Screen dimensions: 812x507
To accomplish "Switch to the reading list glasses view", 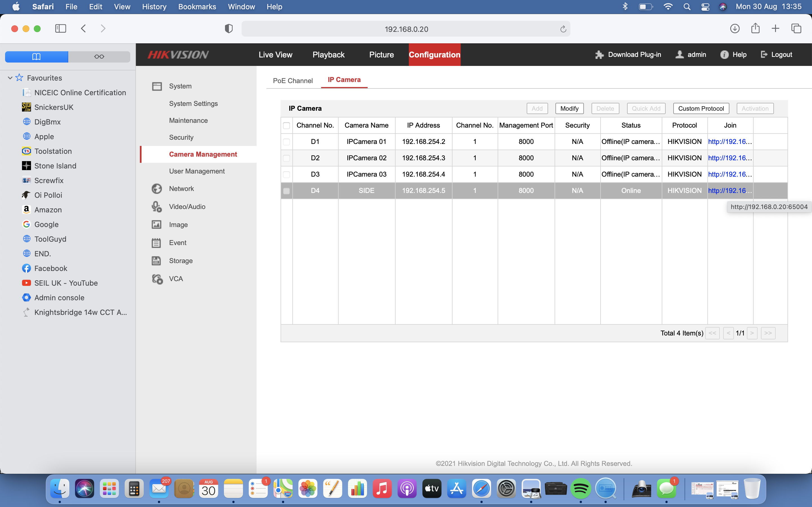I will click(99, 56).
